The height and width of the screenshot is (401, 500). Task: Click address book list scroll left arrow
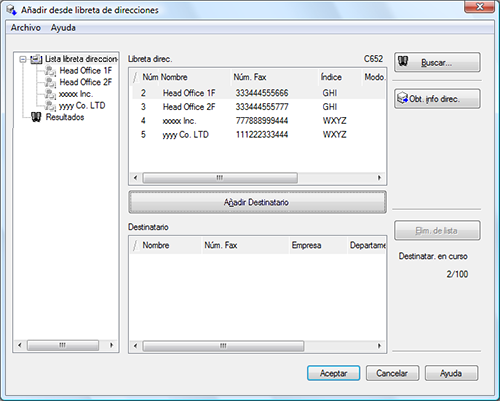135,178
